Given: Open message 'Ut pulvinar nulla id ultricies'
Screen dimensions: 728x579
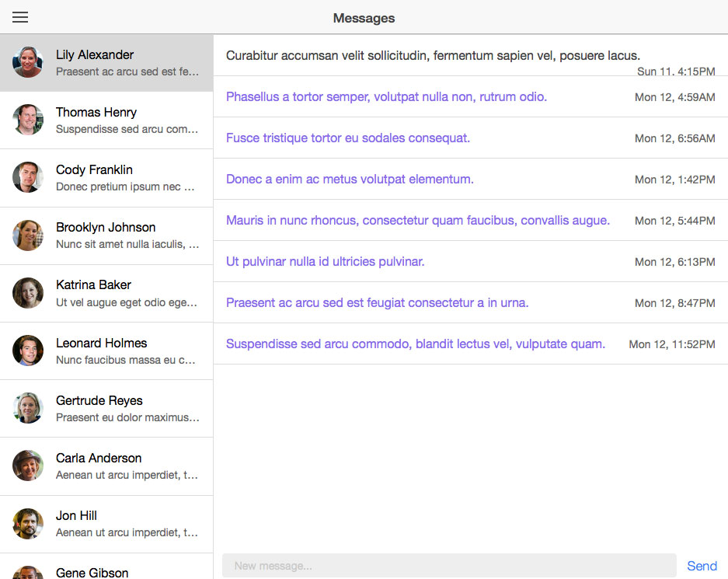Looking at the screenshot, I should 471,261.
